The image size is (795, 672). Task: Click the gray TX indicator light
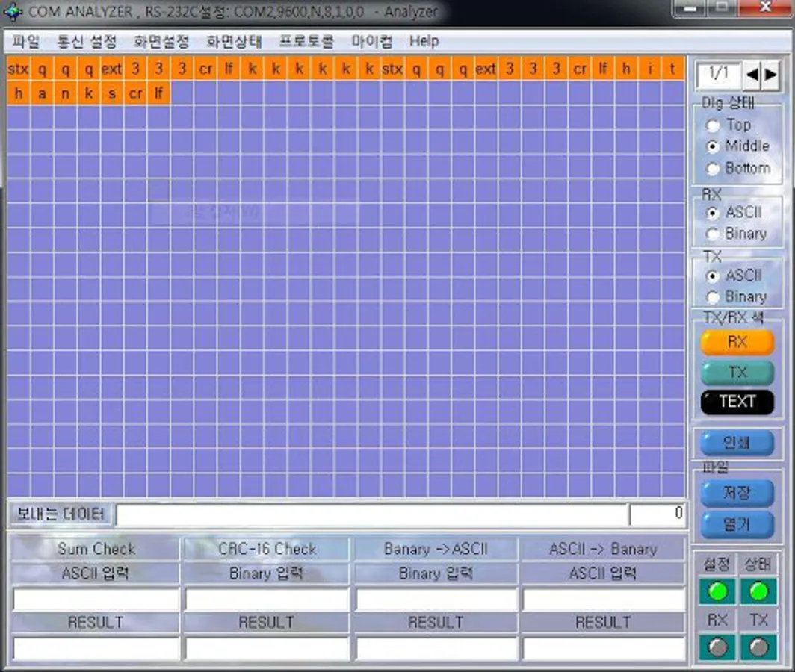[x=758, y=647]
